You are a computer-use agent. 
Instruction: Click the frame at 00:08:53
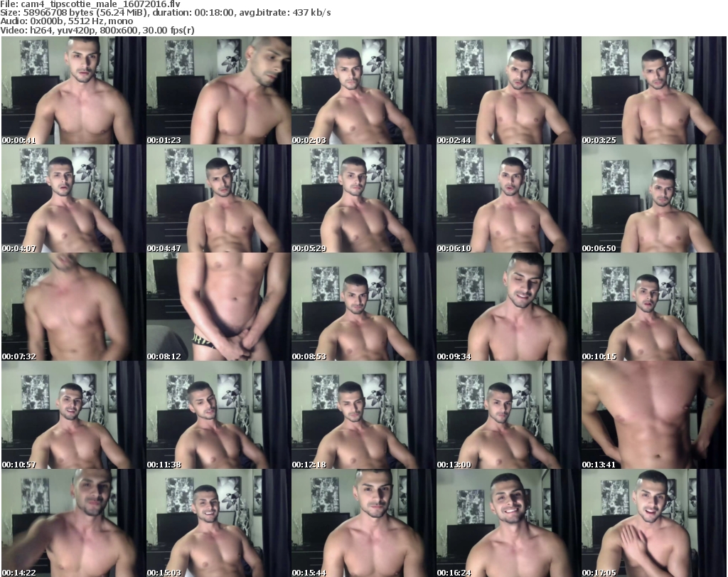coord(363,307)
